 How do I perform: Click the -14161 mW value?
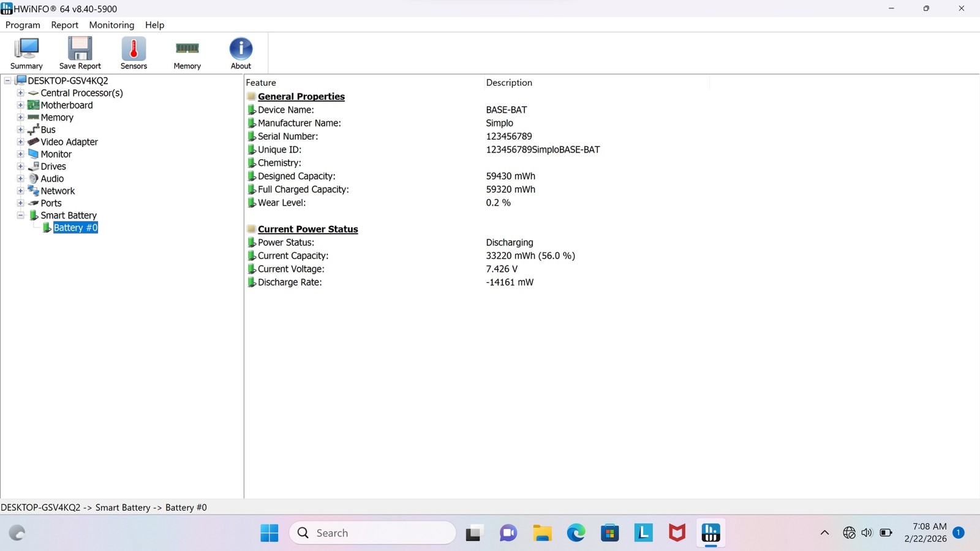coord(510,282)
